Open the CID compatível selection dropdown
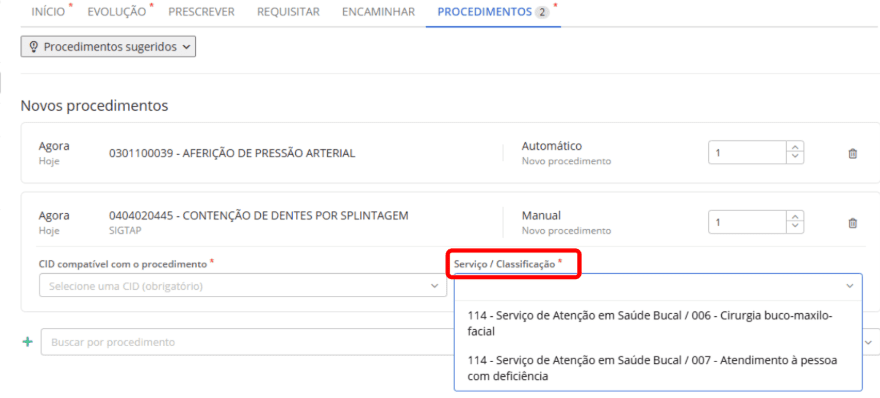The width and height of the screenshot is (880, 398). point(243,286)
